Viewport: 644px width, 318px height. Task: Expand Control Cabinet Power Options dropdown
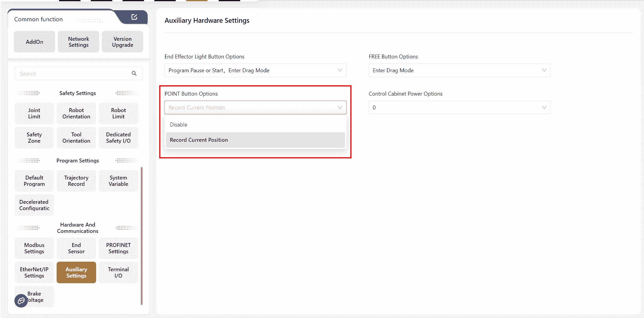[544, 108]
